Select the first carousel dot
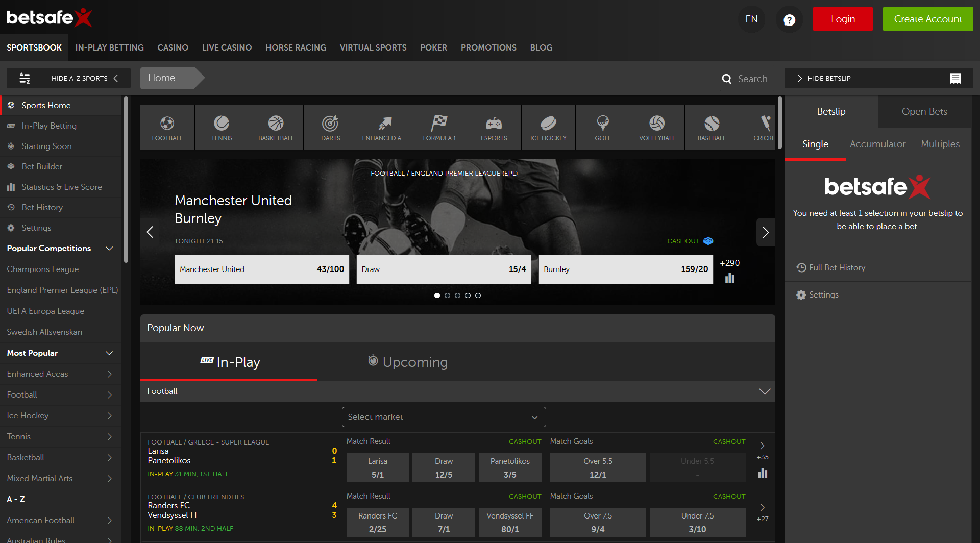The image size is (980, 543). pos(437,295)
